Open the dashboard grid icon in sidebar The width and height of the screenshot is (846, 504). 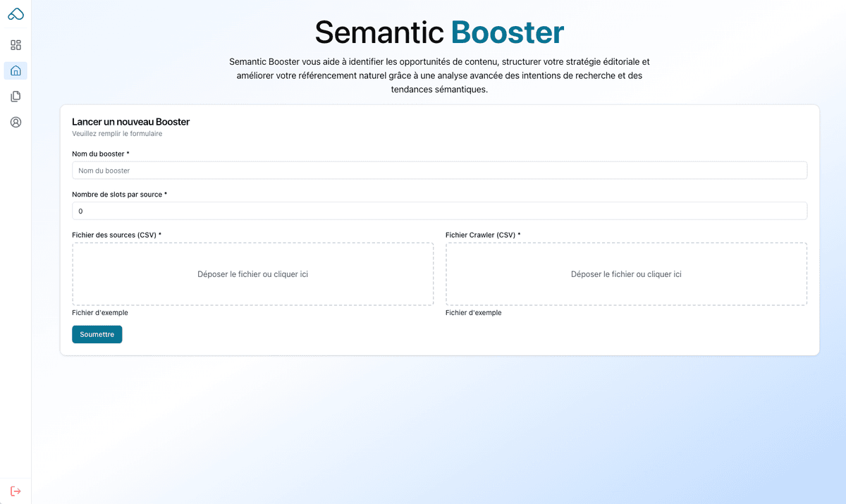[x=16, y=44]
